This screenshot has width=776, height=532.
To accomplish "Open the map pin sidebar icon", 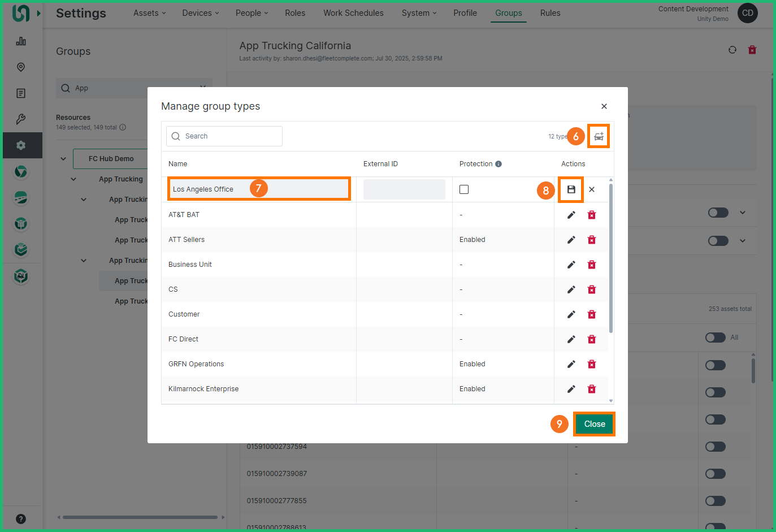I will 21,67.
